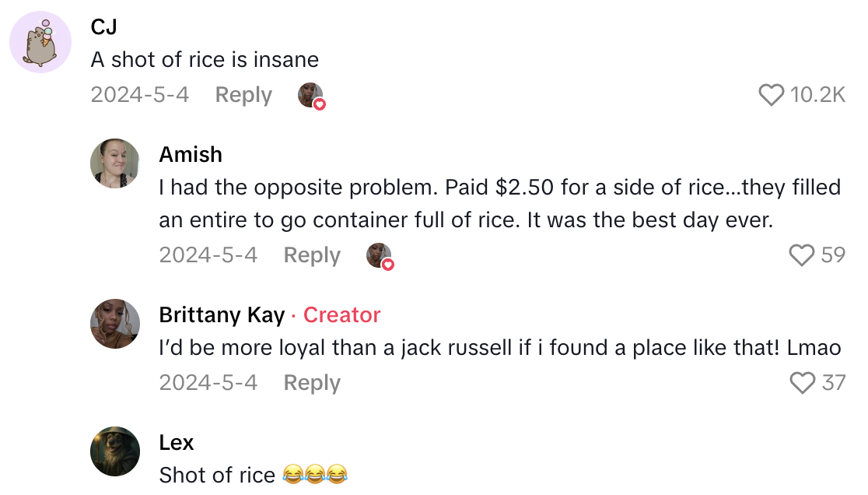This screenshot has width=868, height=495.
Task: Click the Creator badge next to Brittany Kay
Action: point(341,314)
